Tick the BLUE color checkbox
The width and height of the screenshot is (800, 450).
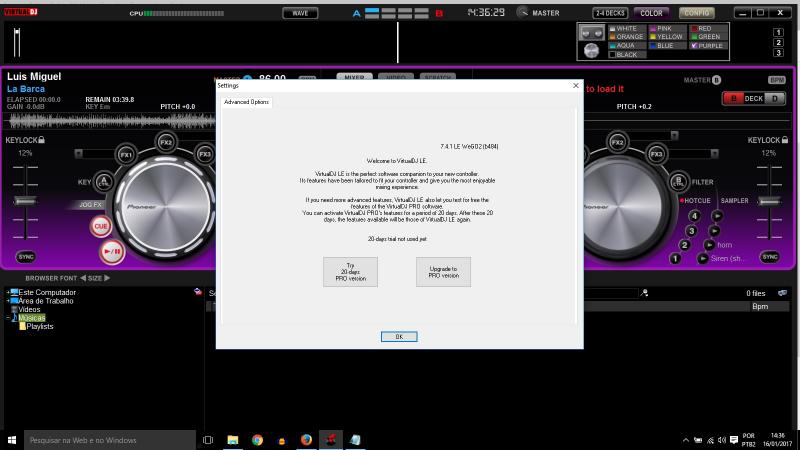coord(652,46)
